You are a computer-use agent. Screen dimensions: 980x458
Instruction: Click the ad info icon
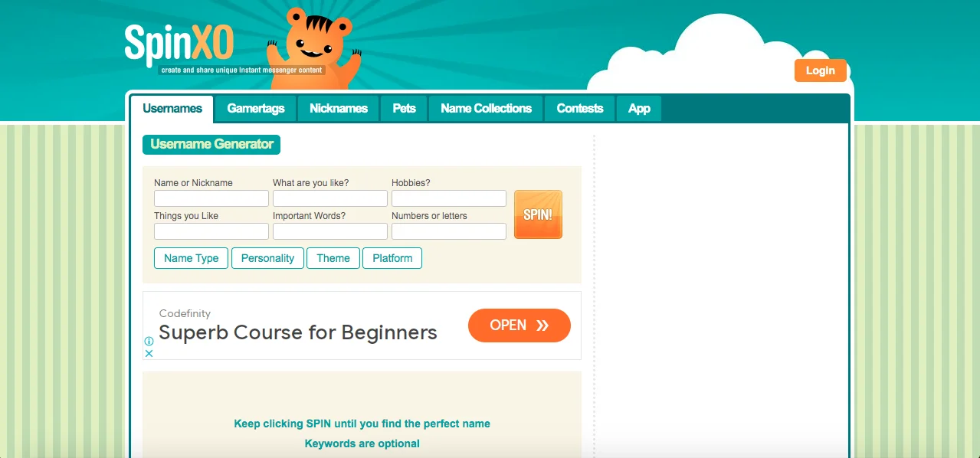[149, 342]
